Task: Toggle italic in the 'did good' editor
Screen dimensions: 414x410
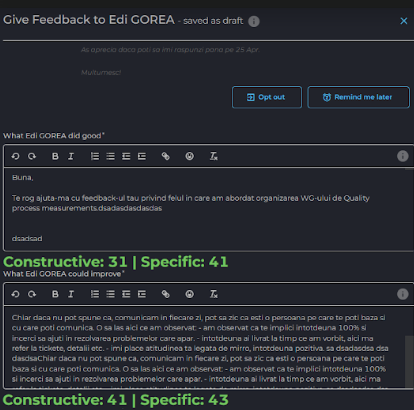Action: [71, 156]
